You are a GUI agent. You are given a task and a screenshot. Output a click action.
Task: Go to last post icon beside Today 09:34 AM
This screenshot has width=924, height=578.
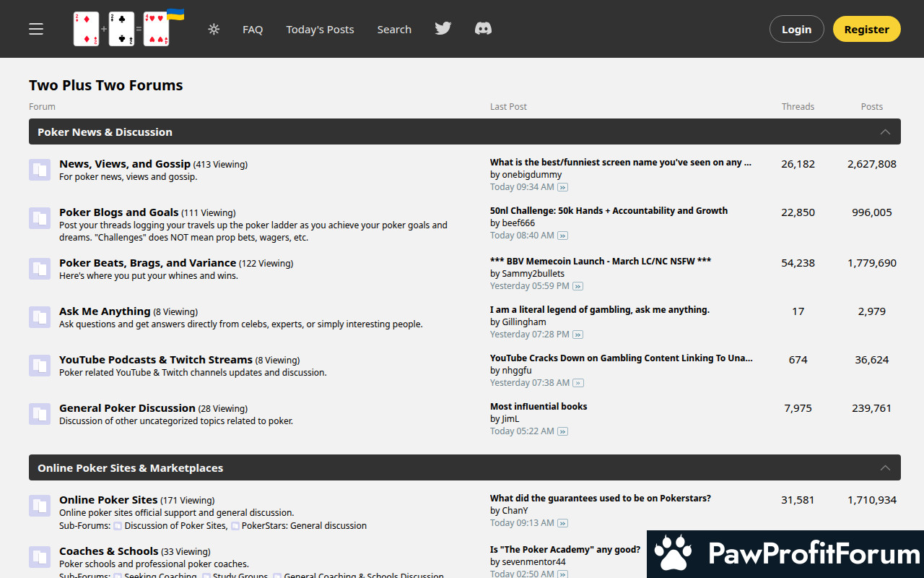pos(562,187)
